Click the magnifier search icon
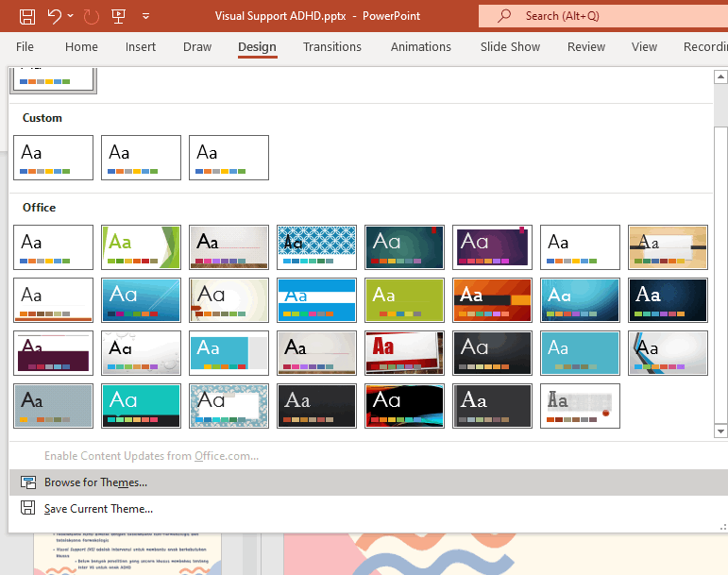Viewport: 728px width, 575px height. tap(504, 16)
